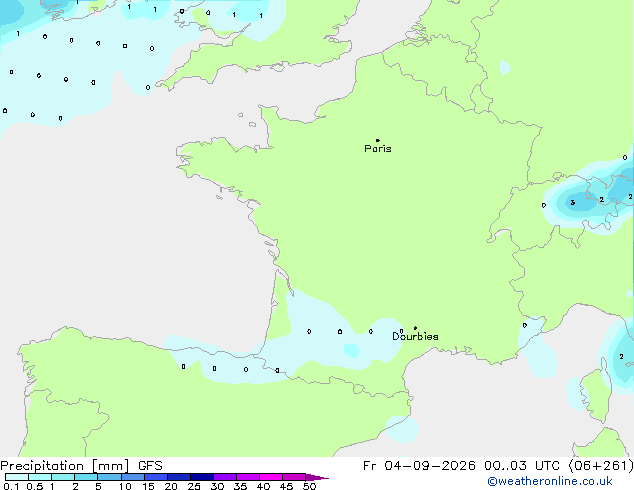Image resolution: width=634 pixels, height=490 pixels.
Task: Click the Dourbies city label
Action: [x=415, y=336]
